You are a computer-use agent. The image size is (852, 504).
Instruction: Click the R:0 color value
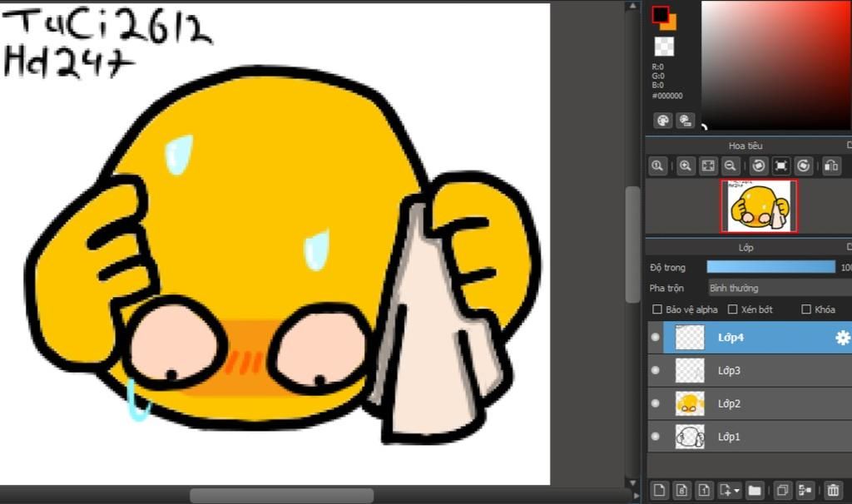pos(657,67)
